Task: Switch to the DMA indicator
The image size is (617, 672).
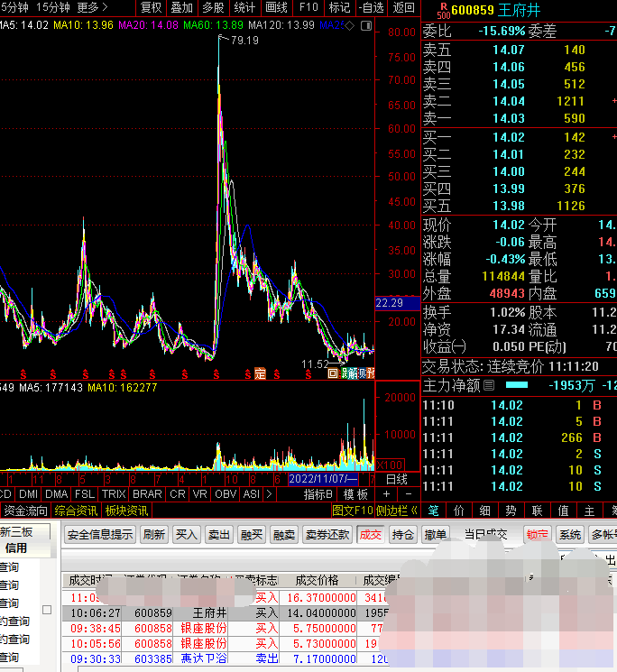Action: [x=57, y=494]
